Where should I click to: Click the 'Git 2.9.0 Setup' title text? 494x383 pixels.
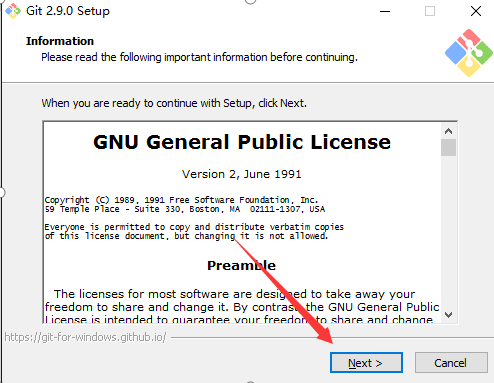(x=68, y=11)
